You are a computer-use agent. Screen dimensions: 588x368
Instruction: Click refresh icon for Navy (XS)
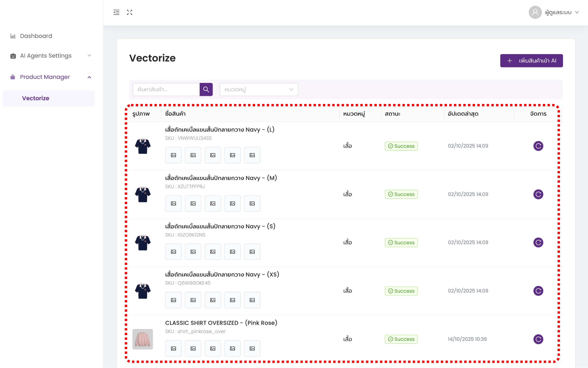538,291
